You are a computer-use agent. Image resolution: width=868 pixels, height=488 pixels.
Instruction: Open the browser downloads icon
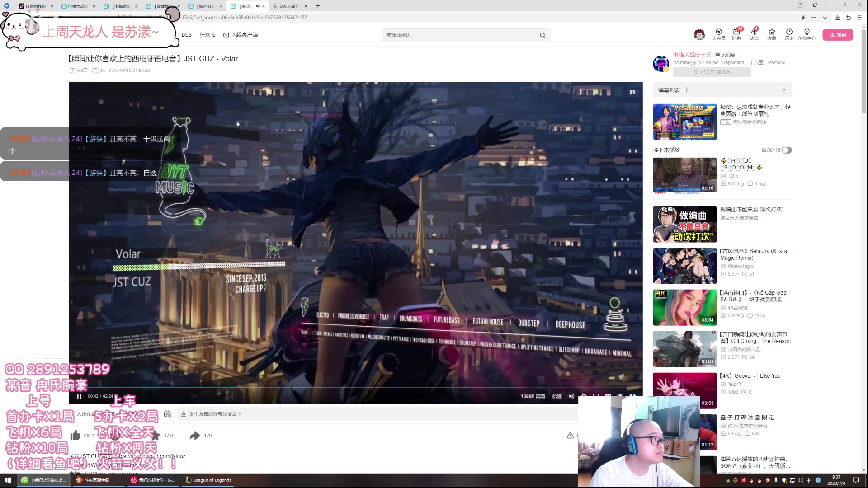[838, 18]
